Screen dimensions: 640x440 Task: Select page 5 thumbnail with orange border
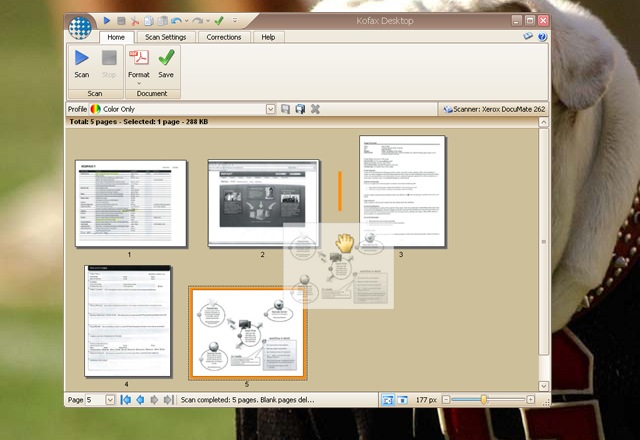pos(247,333)
